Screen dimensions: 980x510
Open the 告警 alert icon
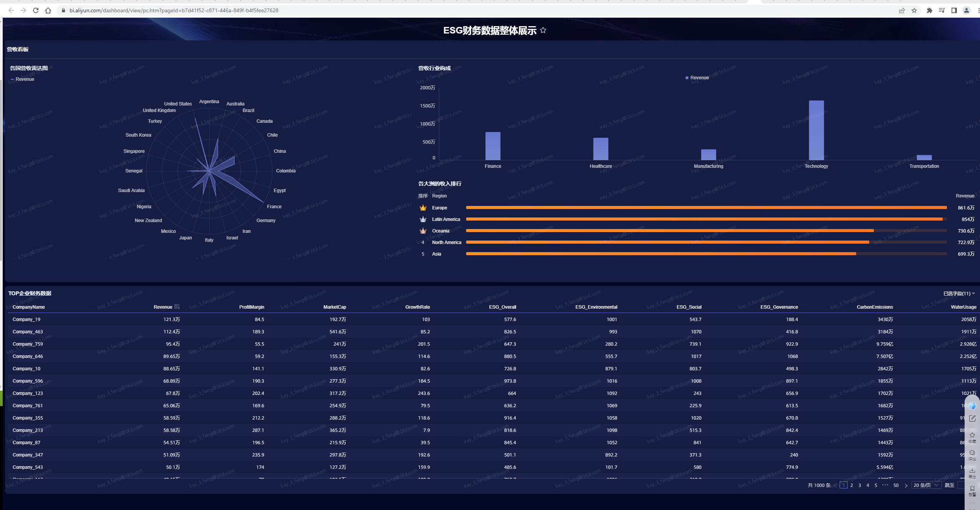point(972,490)
